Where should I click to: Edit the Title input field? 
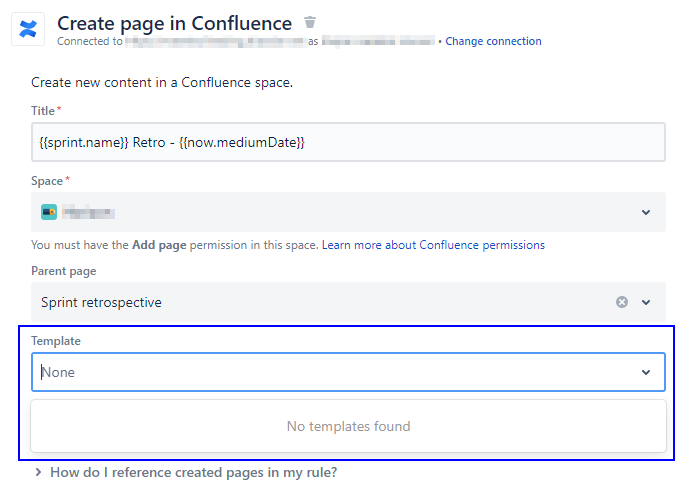click(x=348, y=142)
